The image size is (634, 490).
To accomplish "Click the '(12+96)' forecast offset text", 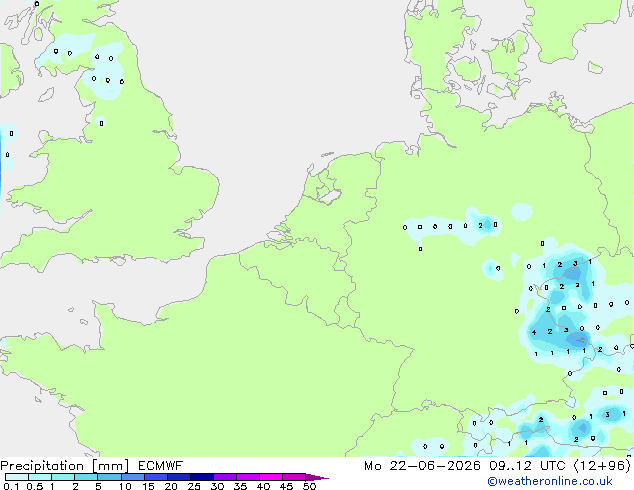I will tap(602, 466).
